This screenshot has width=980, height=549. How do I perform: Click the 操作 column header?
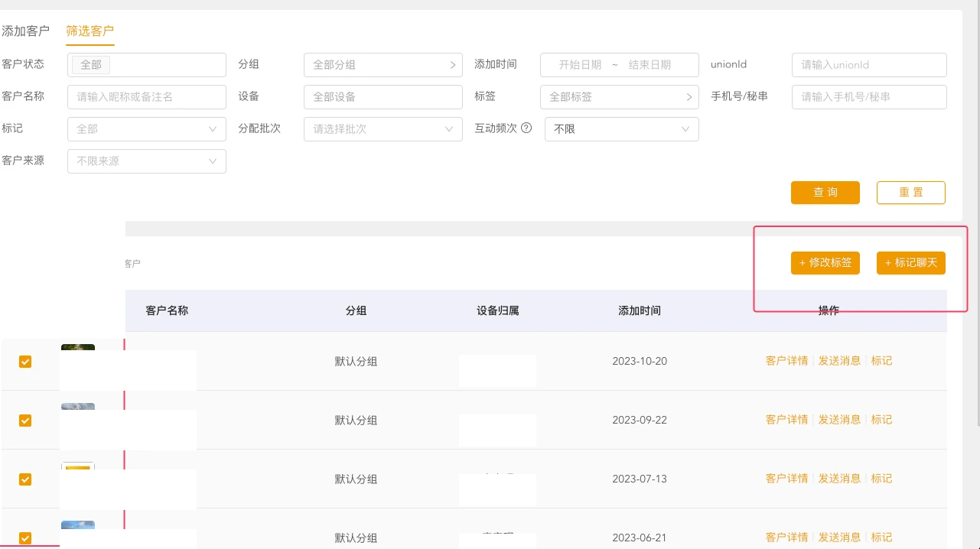click(829, 310)
